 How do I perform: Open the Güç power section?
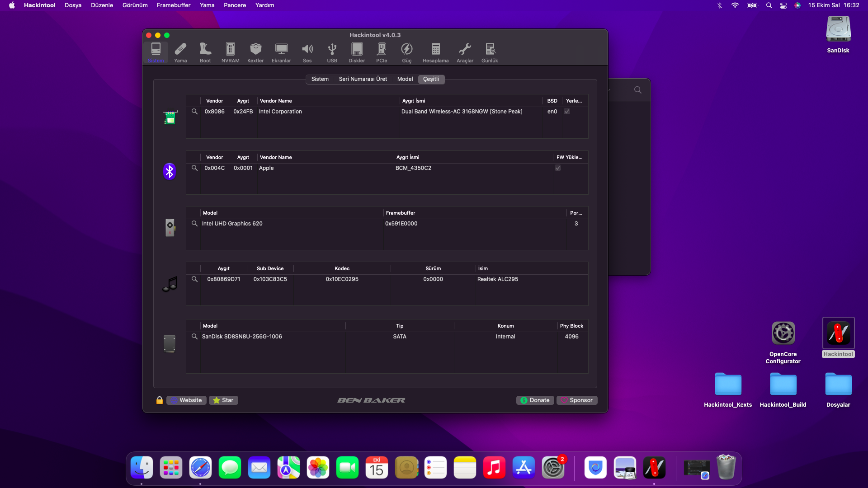(x=407, y=52)
